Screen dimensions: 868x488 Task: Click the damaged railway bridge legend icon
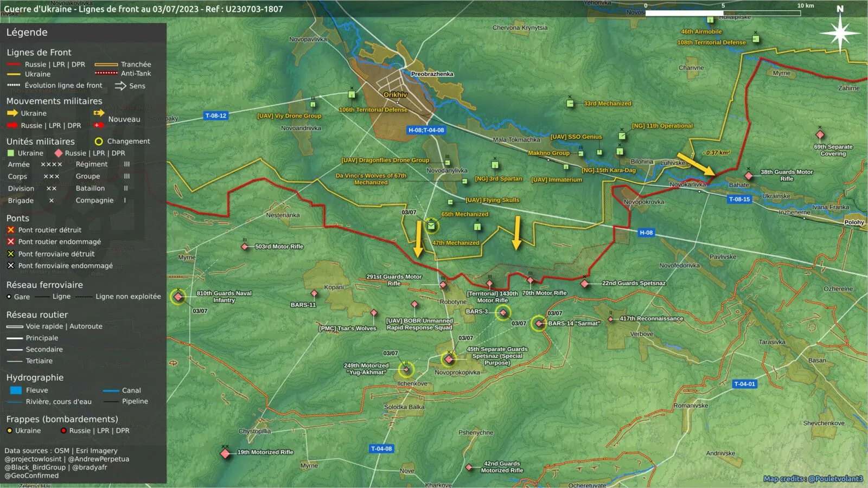coord(10,266)
